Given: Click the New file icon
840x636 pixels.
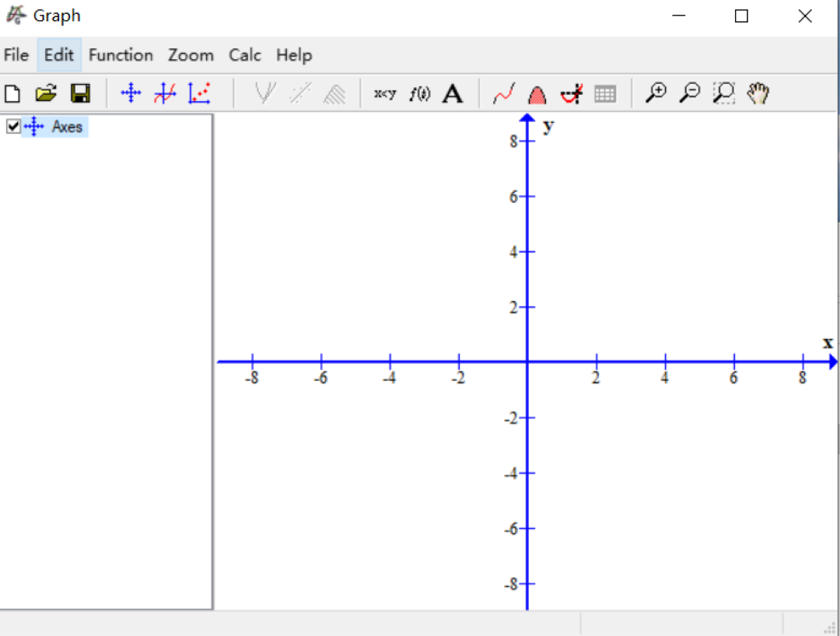Looking at the screenshot, I should (12, 94).
